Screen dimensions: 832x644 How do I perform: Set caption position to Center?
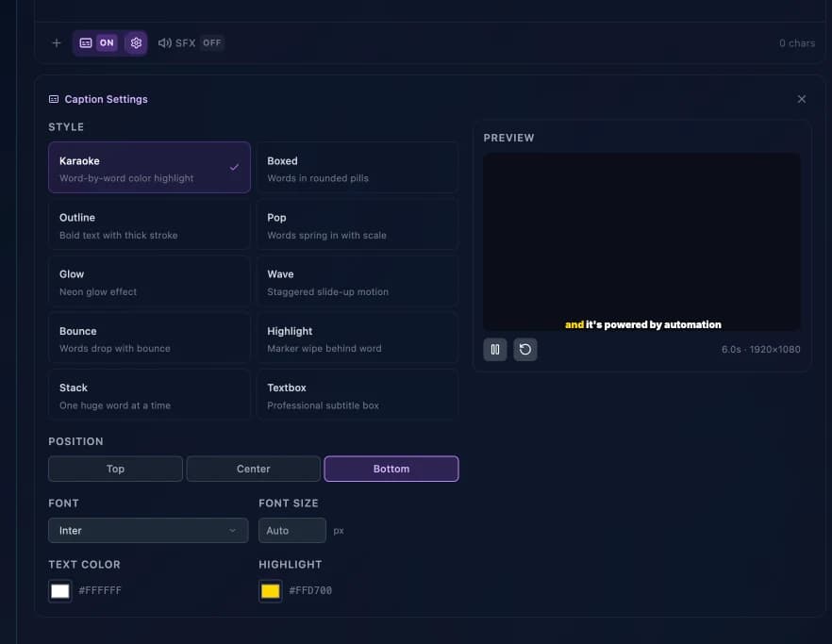click(x=253, y=469)
